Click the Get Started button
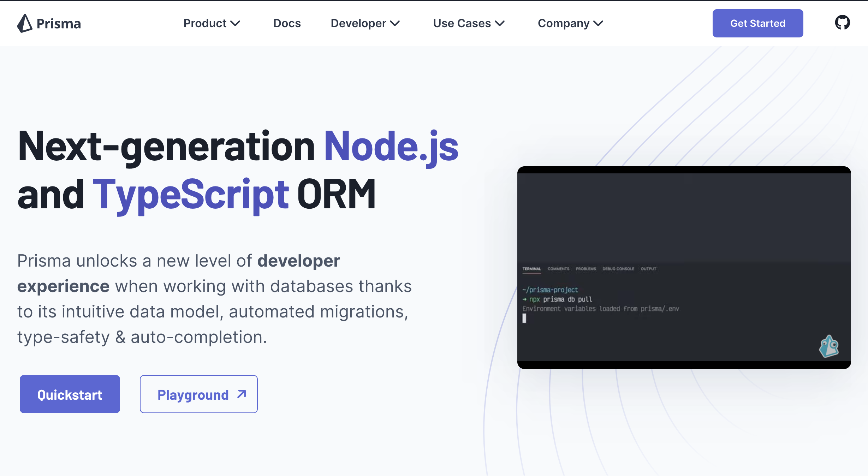 click(x=758, y=23)
